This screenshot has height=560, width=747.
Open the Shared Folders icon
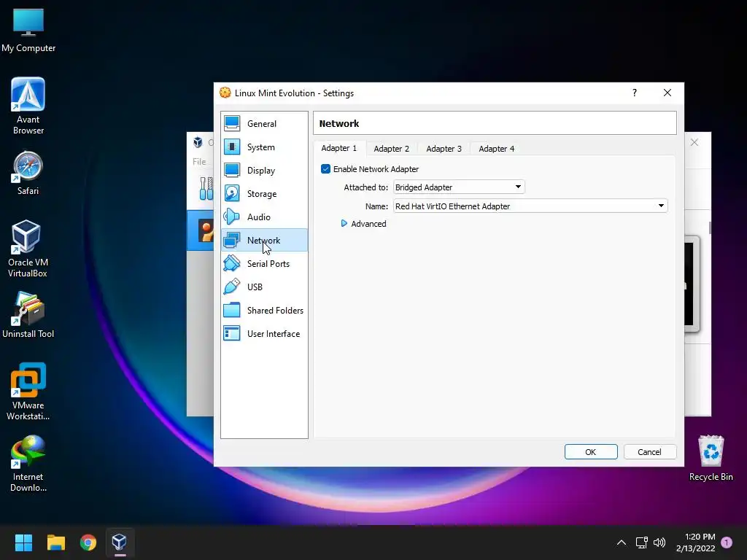tap(232, 310)
